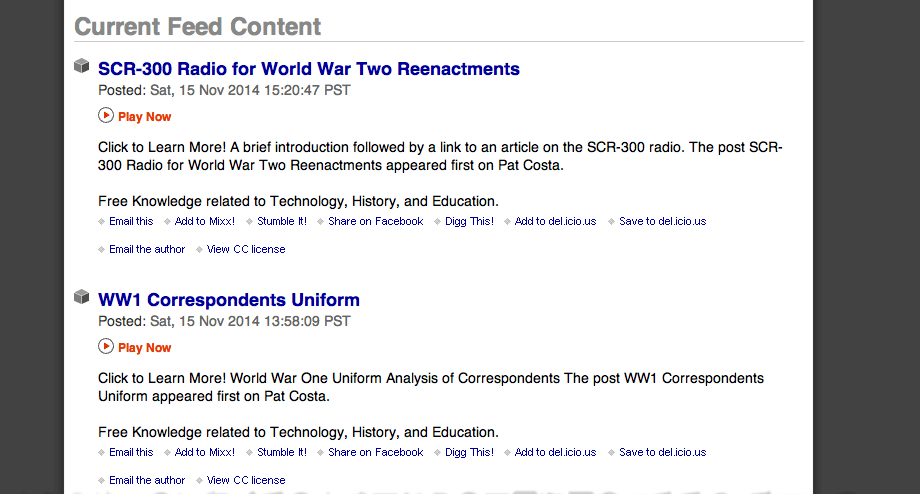Click Digg This! under WW1 Correspondents post

469,452
